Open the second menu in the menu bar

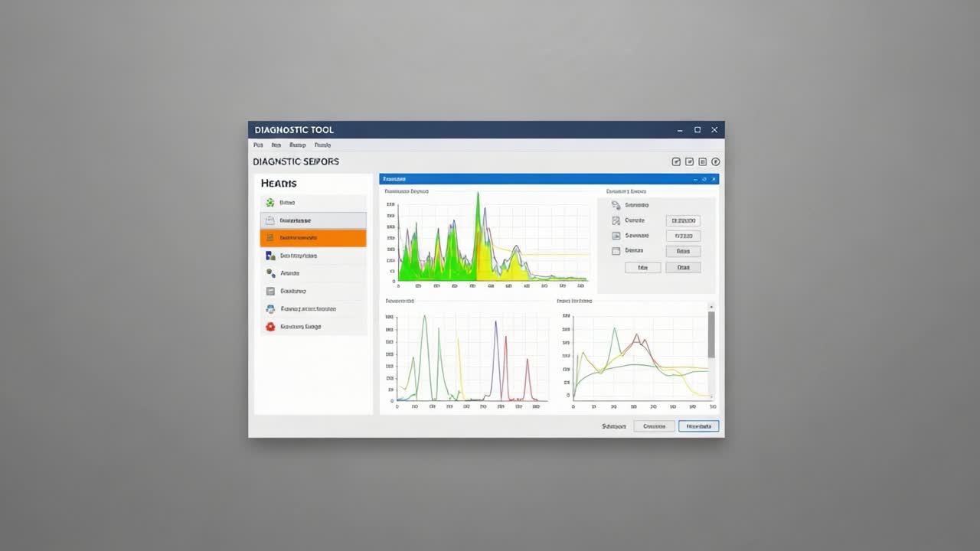coord(276,145)
